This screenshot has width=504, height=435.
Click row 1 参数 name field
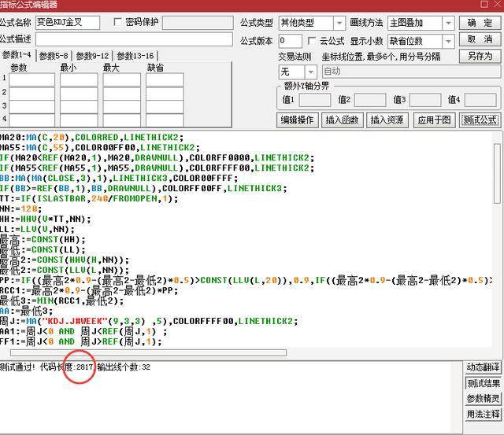tap(31, 79)
